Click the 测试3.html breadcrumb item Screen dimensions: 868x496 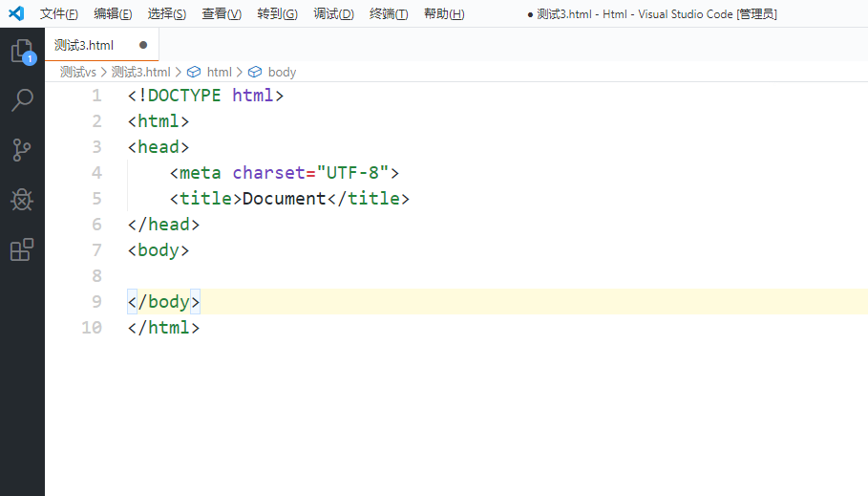pyautogui.click(x=140, y=72)
